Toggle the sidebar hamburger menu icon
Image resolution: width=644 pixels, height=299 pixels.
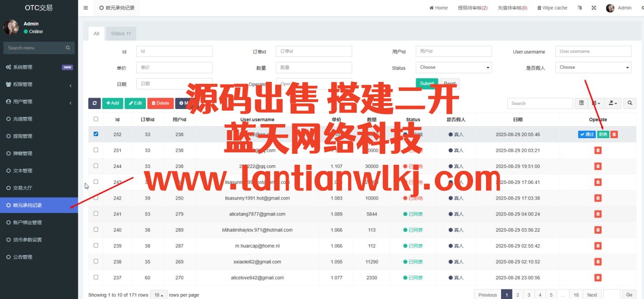tap(86, 8)
